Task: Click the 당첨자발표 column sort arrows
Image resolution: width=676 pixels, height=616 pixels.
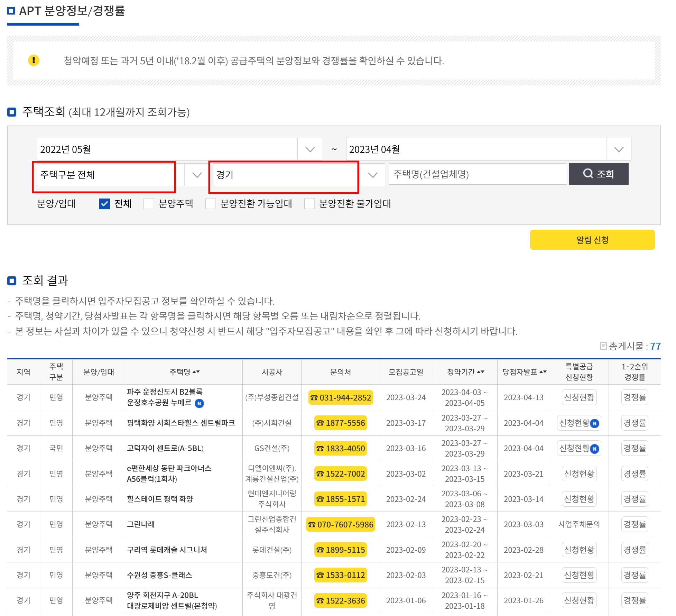Action: 543,372
